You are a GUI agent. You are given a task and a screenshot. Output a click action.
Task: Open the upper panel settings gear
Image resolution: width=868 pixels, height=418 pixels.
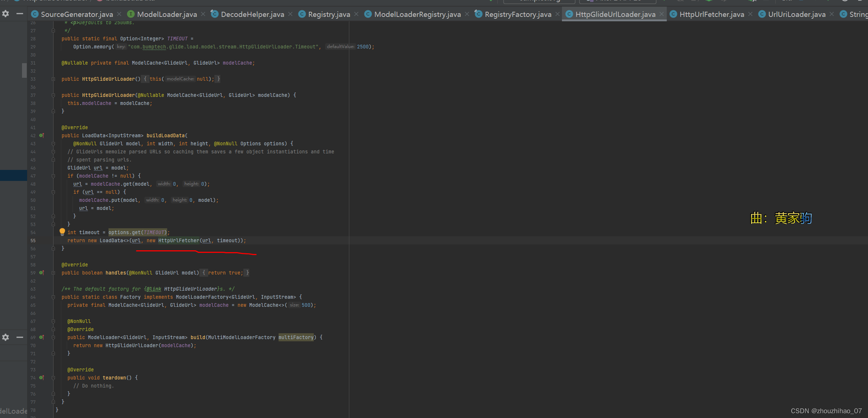[5, 14]
